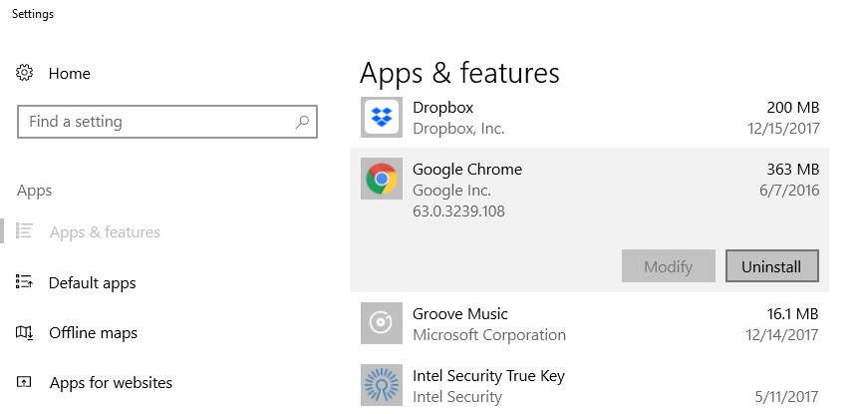The width and height of the screenshot is (868, 414).
Task: Select the Intel Security True Key icon
Action: point(382,385)
